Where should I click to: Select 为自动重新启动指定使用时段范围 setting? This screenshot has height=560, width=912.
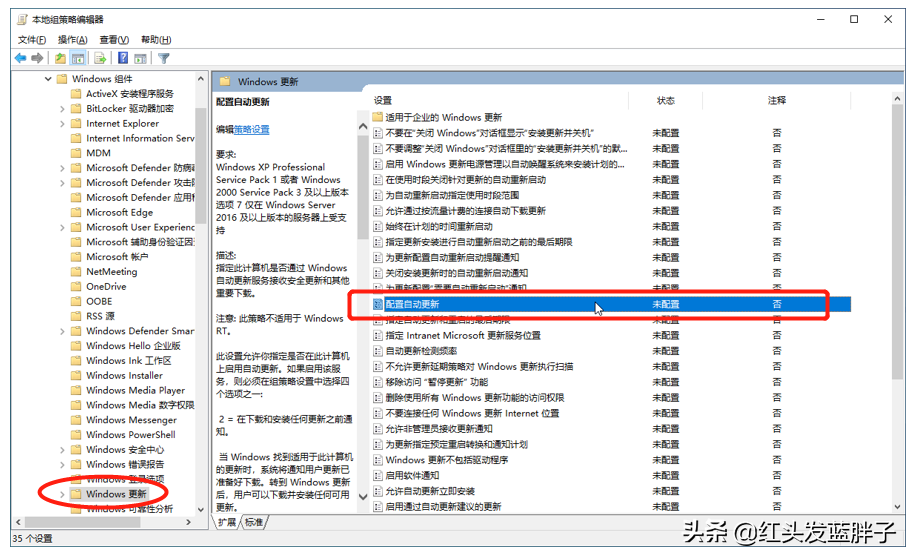click(452, 195)
